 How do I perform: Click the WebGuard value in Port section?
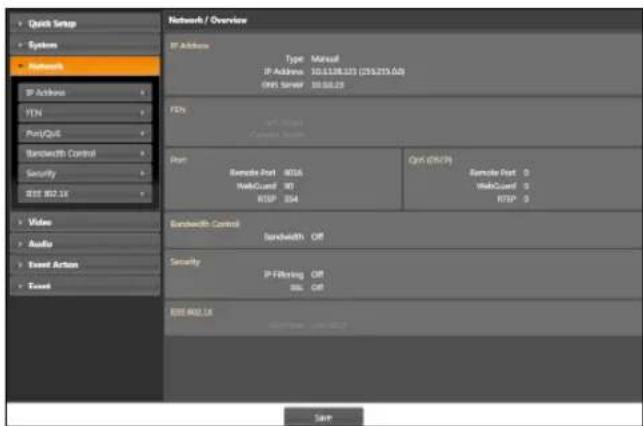tap(289, 186)
